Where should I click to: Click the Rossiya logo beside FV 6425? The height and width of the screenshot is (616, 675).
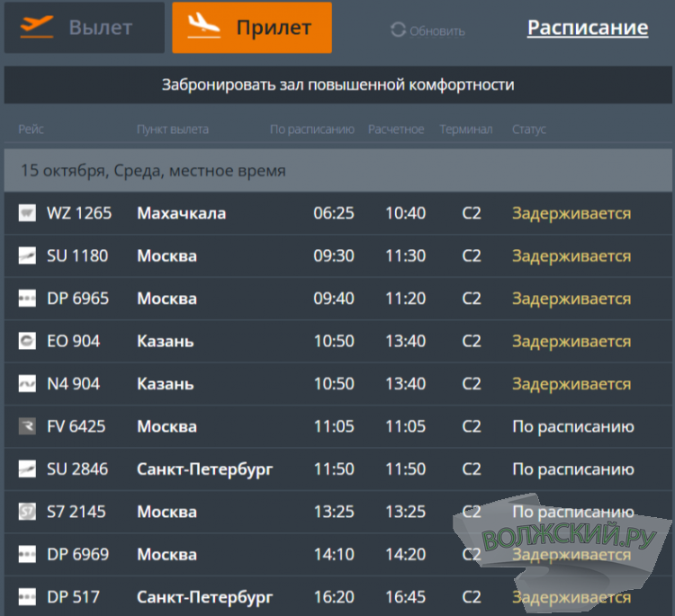coord(27,426)
